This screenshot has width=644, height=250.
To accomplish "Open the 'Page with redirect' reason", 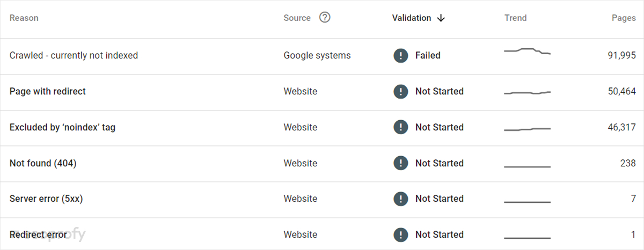I will 48,91.
